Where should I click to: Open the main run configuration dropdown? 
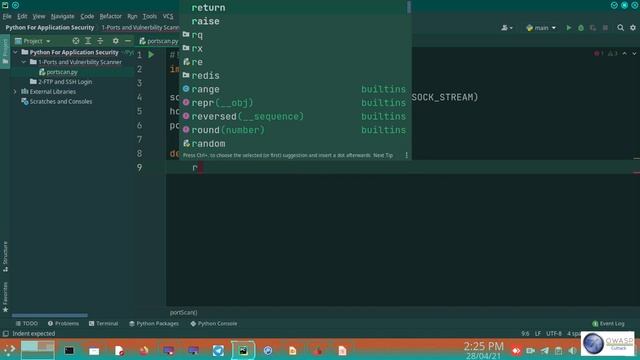click(541, 28)
